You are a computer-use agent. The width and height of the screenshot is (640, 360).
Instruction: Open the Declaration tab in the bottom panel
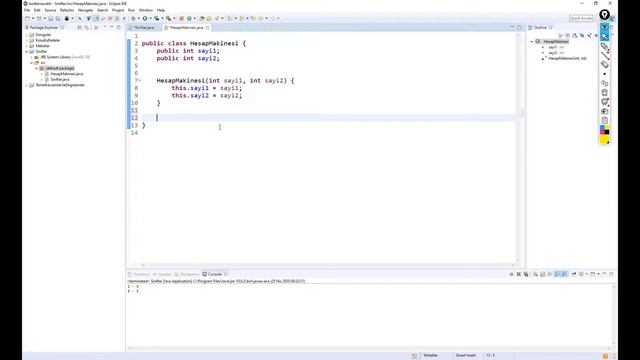[x=187, y=274]
